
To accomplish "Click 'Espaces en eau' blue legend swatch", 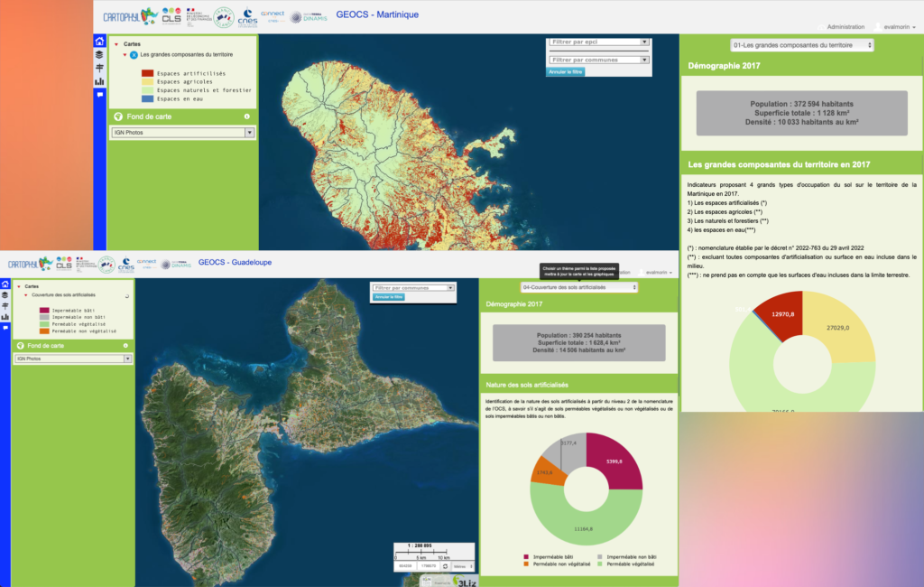I will (147, 98).
